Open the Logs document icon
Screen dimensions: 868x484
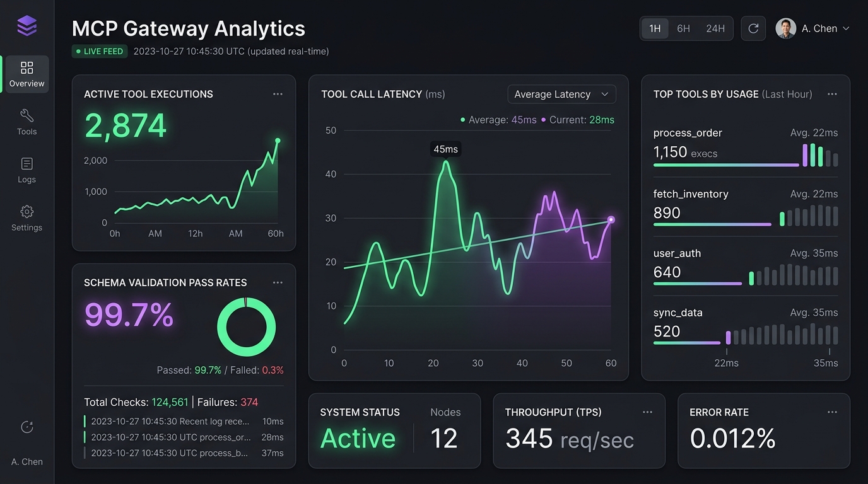tap(26, 164)
